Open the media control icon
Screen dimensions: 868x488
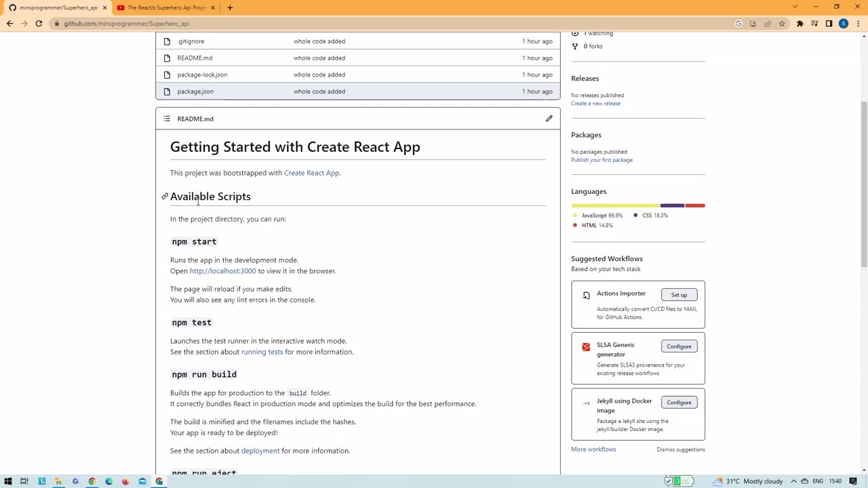click(x=814, y=24)
